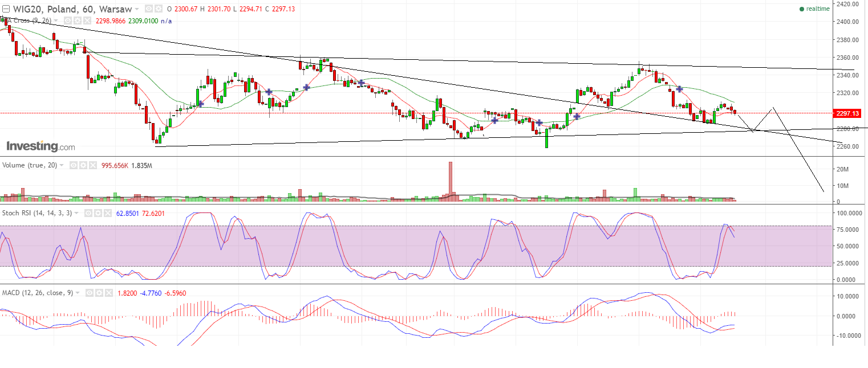The height and width of the screenshot is (368, 868).
Task: Expand the MA Cross indicator dropdown arrow
Action: [x=56, y=21]
